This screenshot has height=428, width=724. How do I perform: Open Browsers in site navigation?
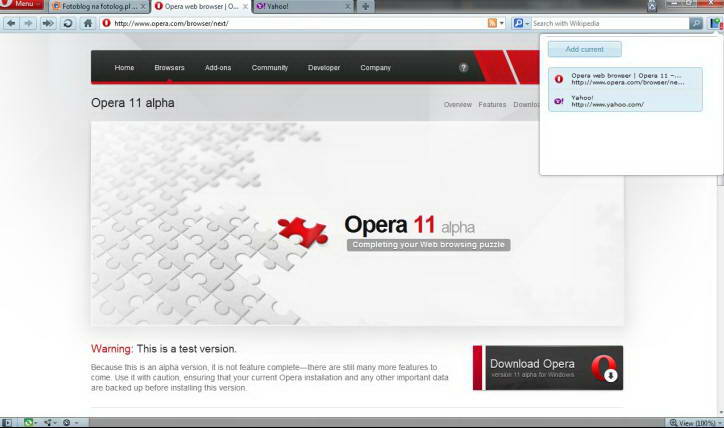(169, 67)
